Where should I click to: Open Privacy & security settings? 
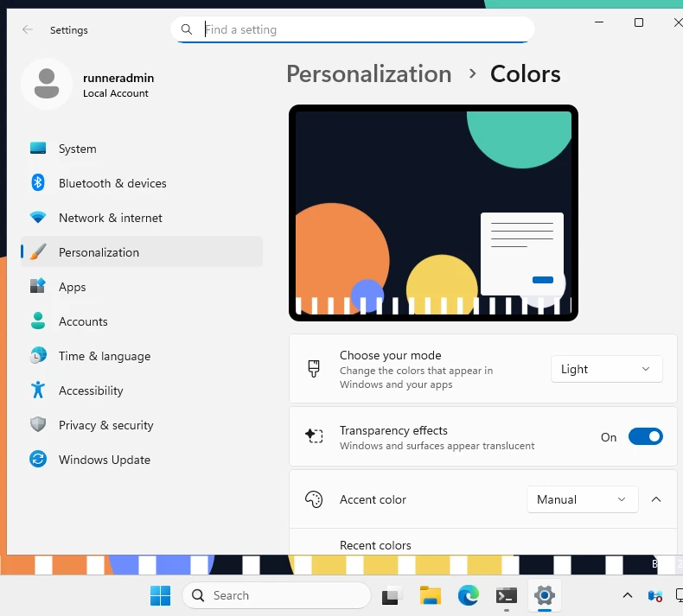click(x=142, y=424)
